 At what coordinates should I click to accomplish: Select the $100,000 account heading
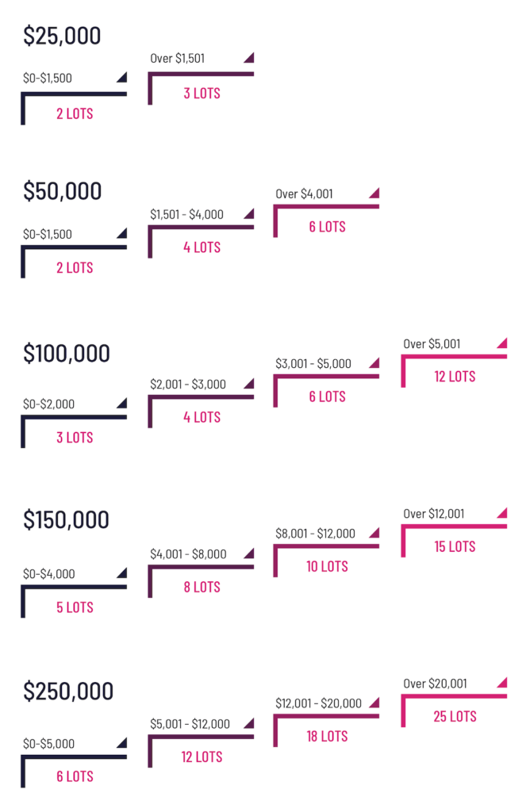coord(67,353)
